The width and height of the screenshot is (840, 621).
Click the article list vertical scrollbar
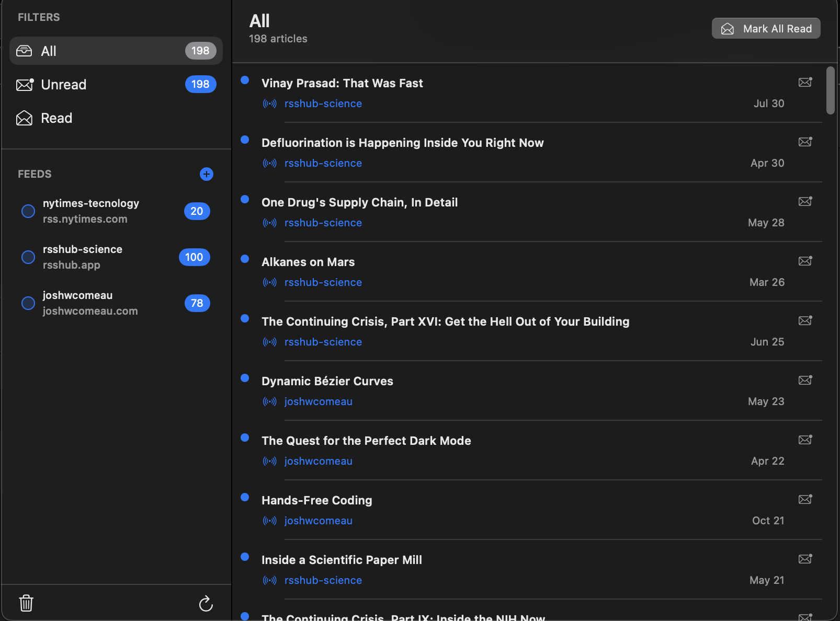[831, 90]
